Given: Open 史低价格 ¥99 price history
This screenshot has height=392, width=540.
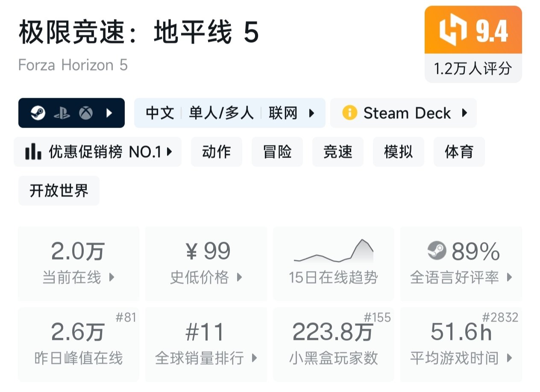Looking at the screenshot, I should tap(206, 263).
